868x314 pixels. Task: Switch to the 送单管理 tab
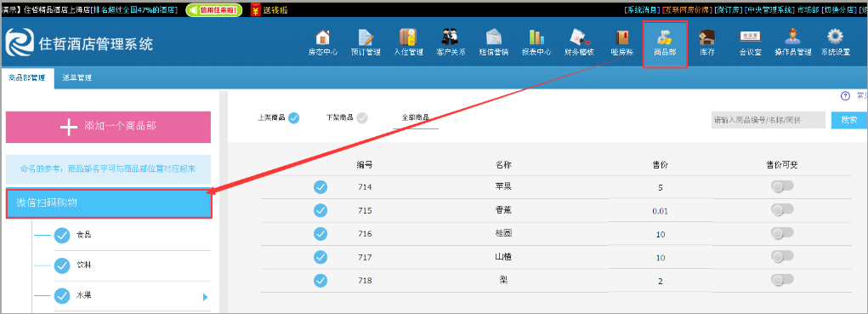[77, 77]
